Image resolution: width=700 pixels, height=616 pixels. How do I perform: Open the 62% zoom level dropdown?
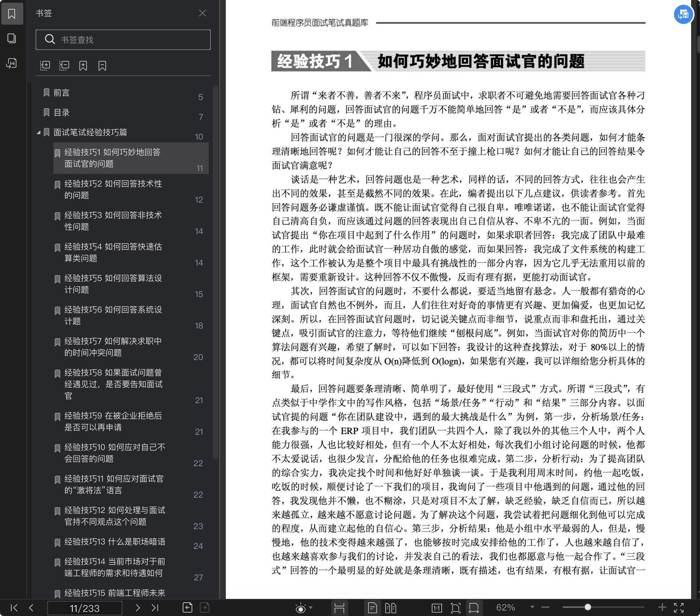pyautogui.click(x=532, y=607)
